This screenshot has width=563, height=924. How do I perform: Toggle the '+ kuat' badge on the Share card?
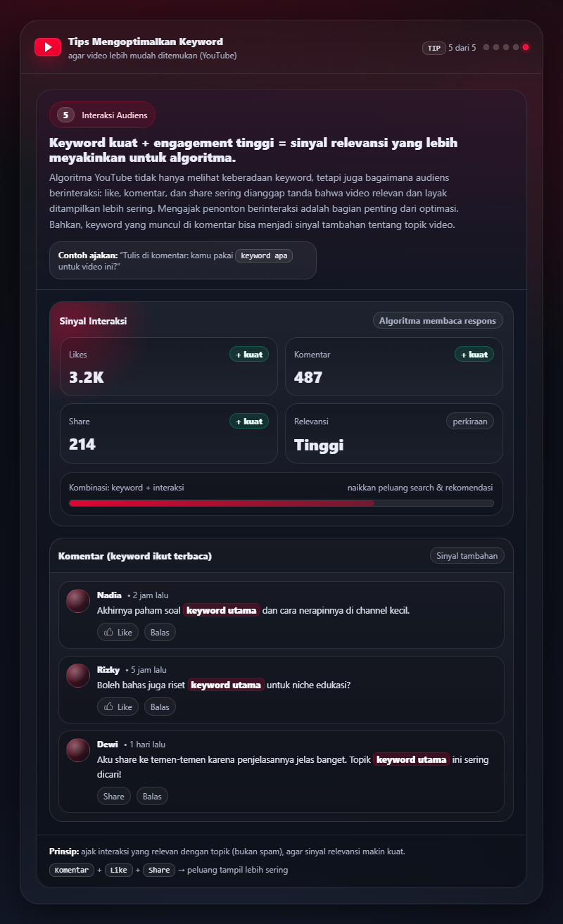click(x=249, y=421)
